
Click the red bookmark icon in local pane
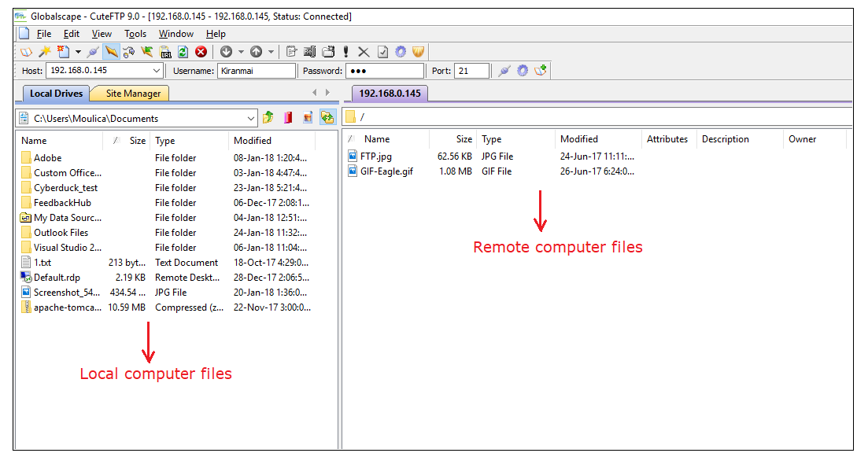288,117
